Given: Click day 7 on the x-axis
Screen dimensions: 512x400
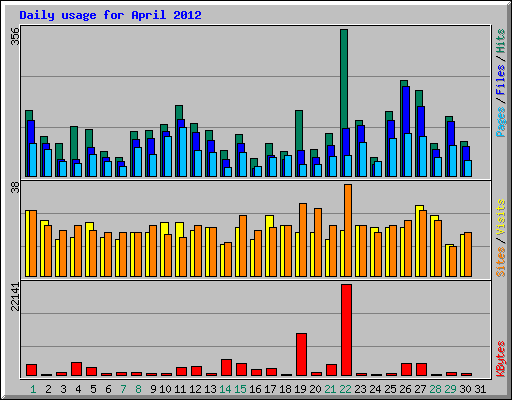Looking at the screenshot, I should pyautogui.click(x=123, y=389).
